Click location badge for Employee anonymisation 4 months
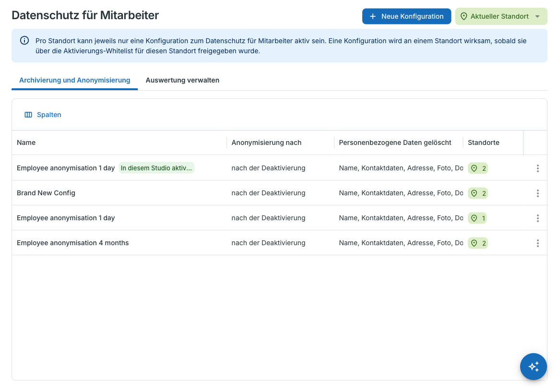The width and height of the screenshot is (559, 392). (478, 243)
